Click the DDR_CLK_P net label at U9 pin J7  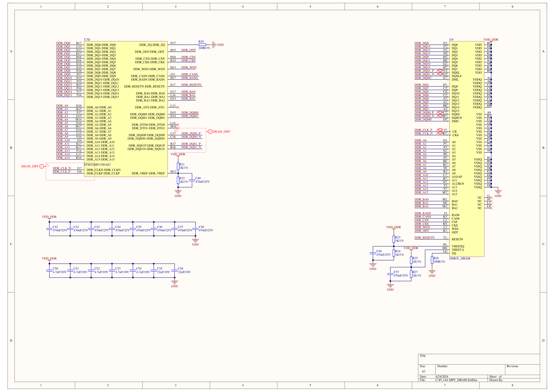click(423, 130)
